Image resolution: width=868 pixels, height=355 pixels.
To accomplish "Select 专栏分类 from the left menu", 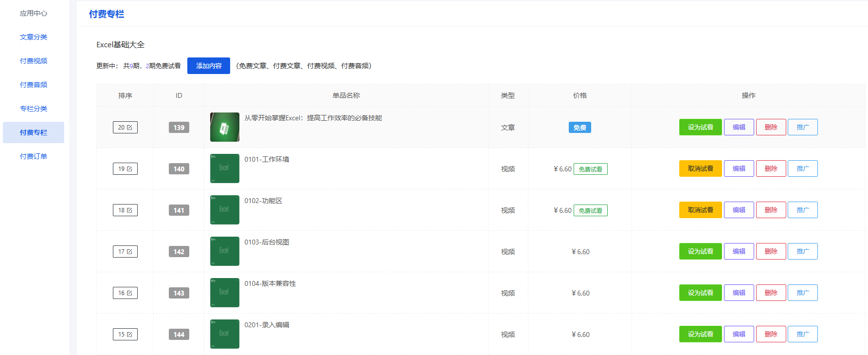I will tap(34, 109).
